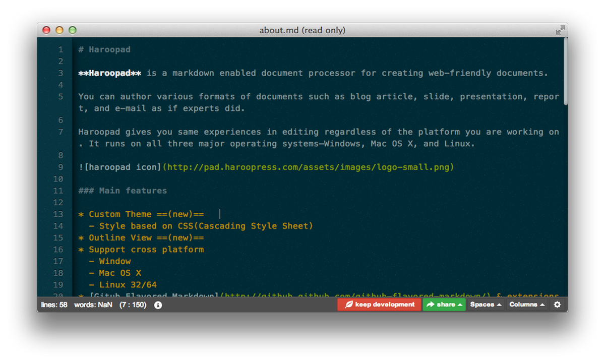Click the cursor position indicator (7 : 150)
Screen dimensions: 605x364
tap(133, 305)
